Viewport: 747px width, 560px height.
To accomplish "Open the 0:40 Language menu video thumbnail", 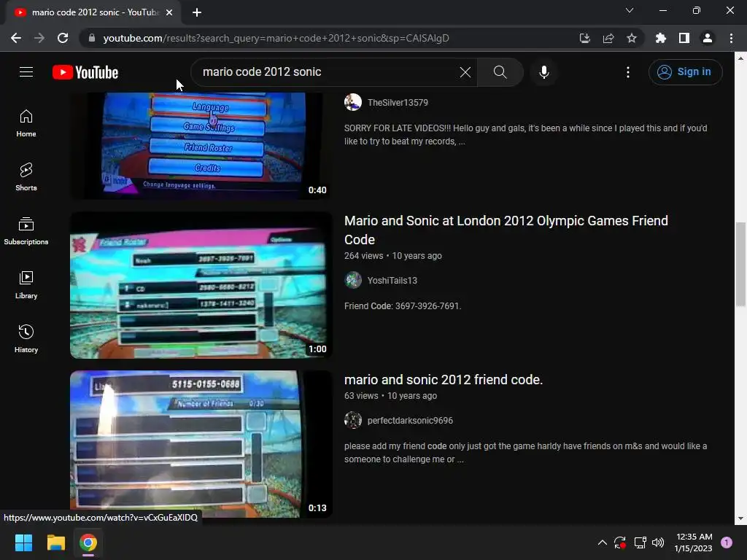I will (201, 145).
